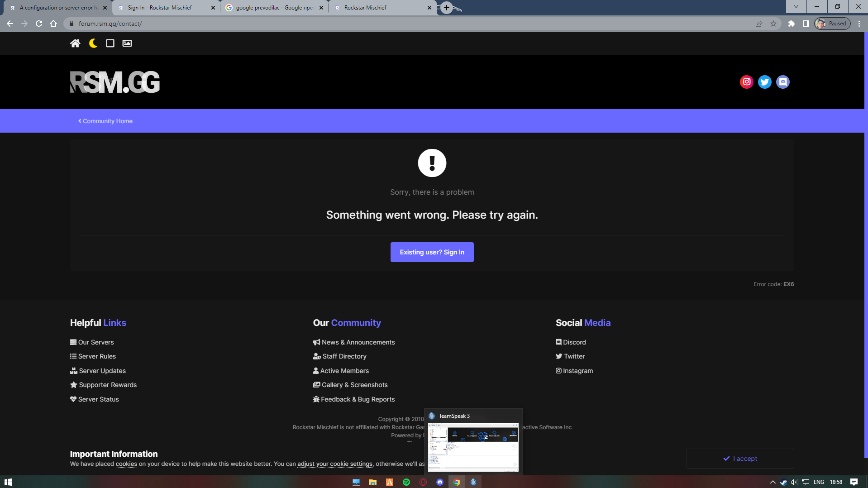Screen dimensions: 868x488
Task: Open the network tray icon
Action: pyautogui.click(x=806, y=482)
